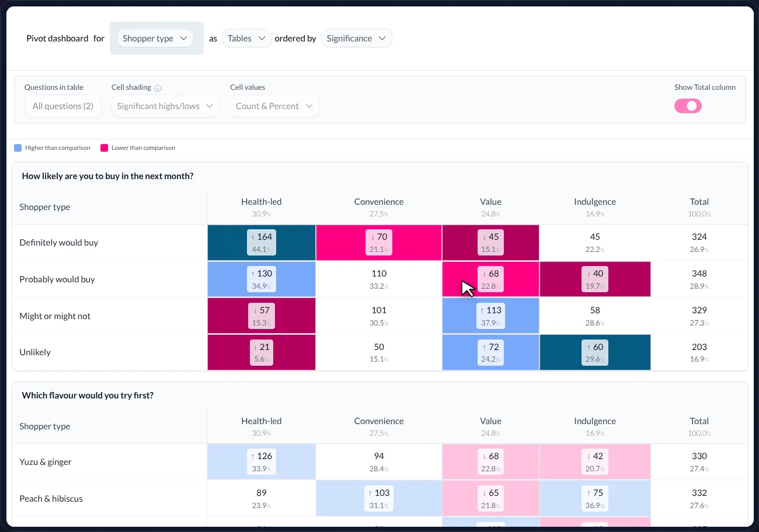
Task: Select the Total cell showing 324
Action: (x=699, y=243)
